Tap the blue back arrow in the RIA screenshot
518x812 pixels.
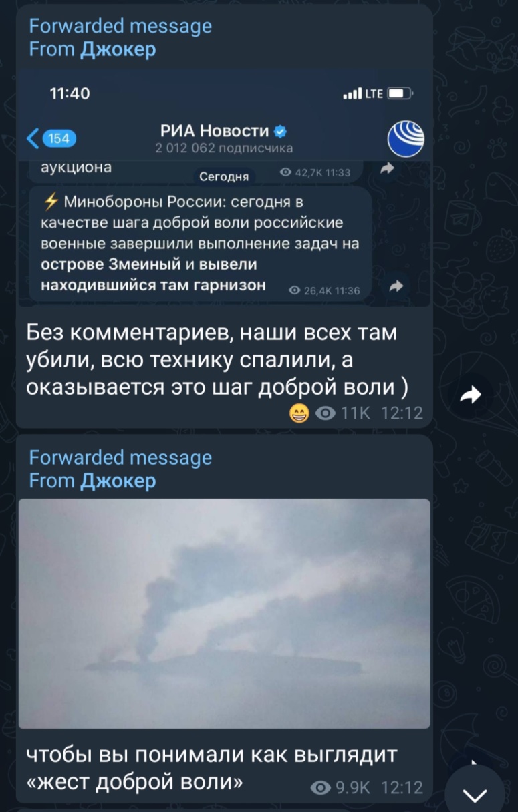tap(33, 138)
